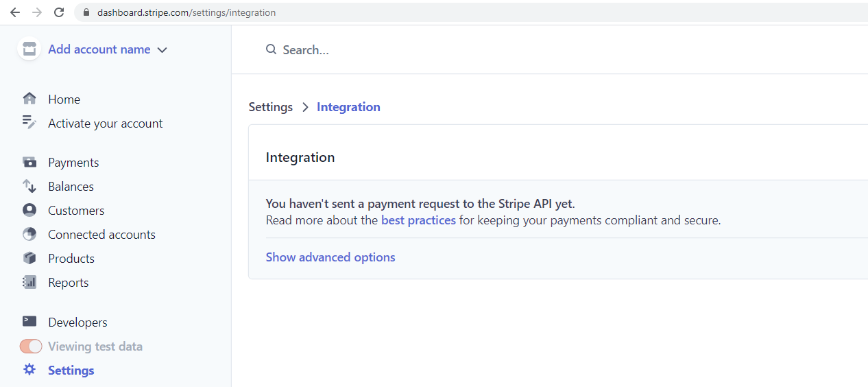The height and width of the screenshot is (387, 868).
Task: Click the magnifier search icon
Action: pyautogui.click(x=272, y=49)
